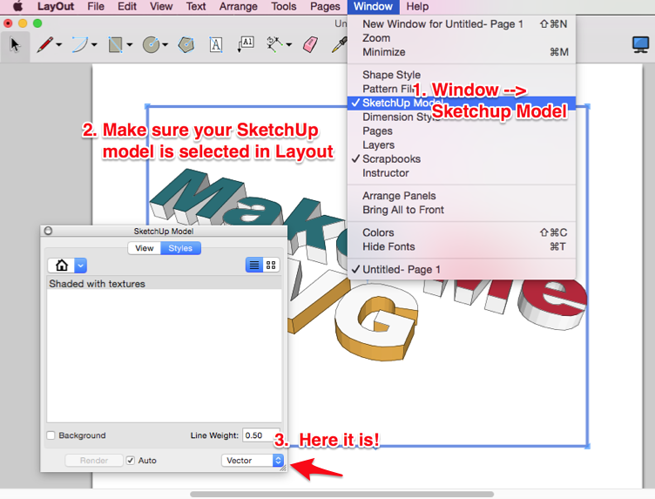Click the Text tool icon

pyautogui.click(x=216, y=44)
